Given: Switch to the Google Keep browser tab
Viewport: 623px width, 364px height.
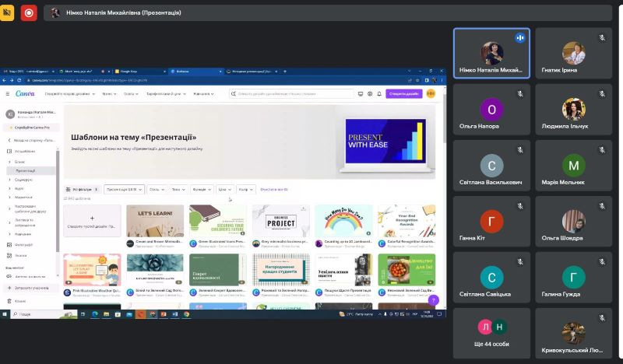Looking at the screenshot, I should pyautogui.click(x=139, y=72).
